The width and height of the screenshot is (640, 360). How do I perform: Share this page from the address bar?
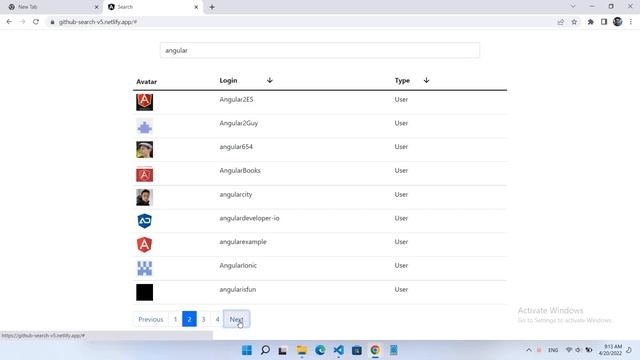pyautogui.click(x=560, y=22)
